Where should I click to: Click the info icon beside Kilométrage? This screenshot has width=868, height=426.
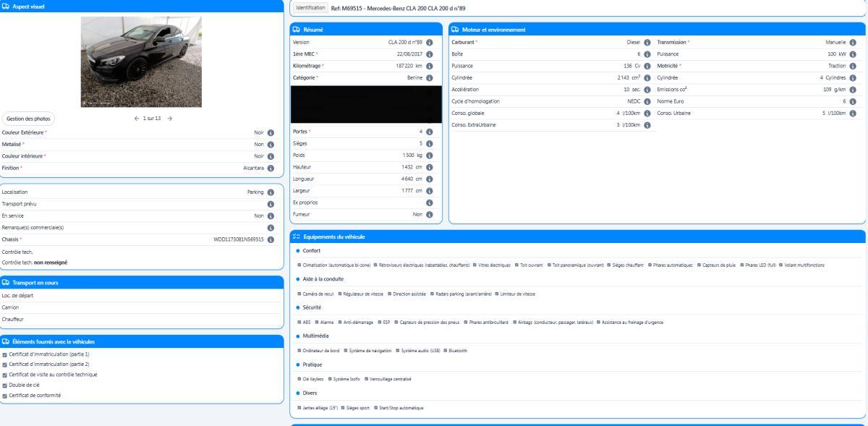pos(430,66)
